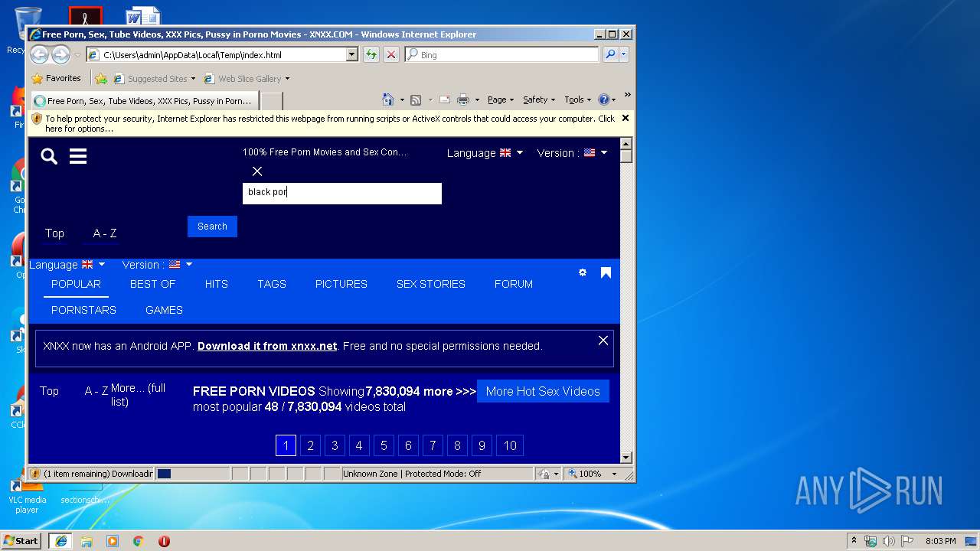This screenshot has height=551, width=980.
Task: Click the Internet Explorer Forward arrow
Action: click(x=60, y=54)
